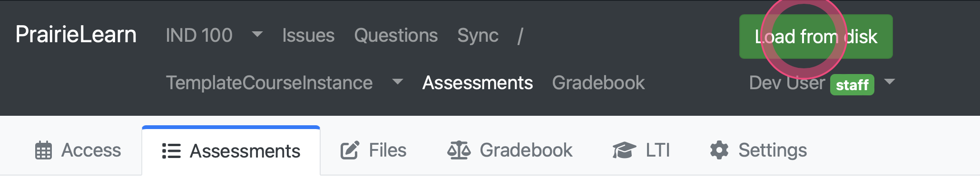Click the balance scale icon beside Gradebook

click(x=459, y=150)
